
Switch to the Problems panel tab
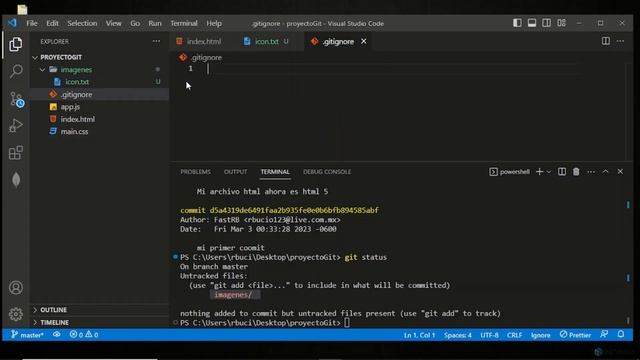click(x=196, y=172)
